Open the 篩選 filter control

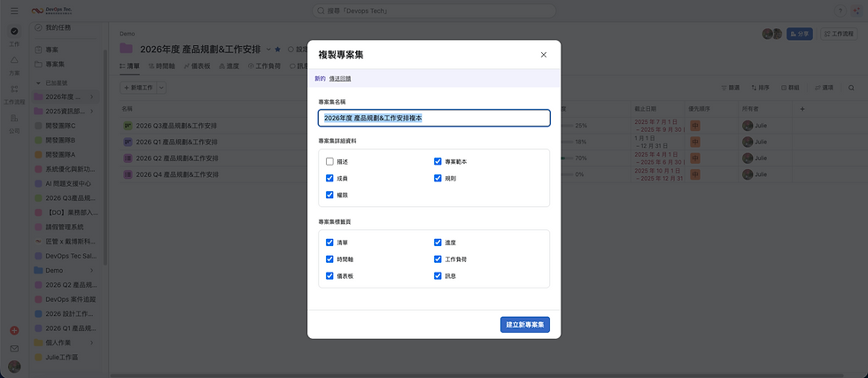(x=730, y=88)
